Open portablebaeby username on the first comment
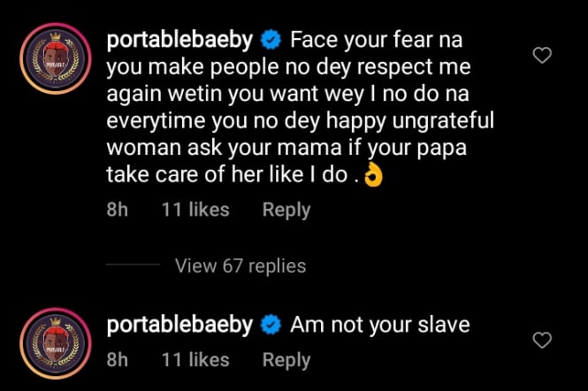Viewport: 588px width, 391px height. [x=179, y=41]
